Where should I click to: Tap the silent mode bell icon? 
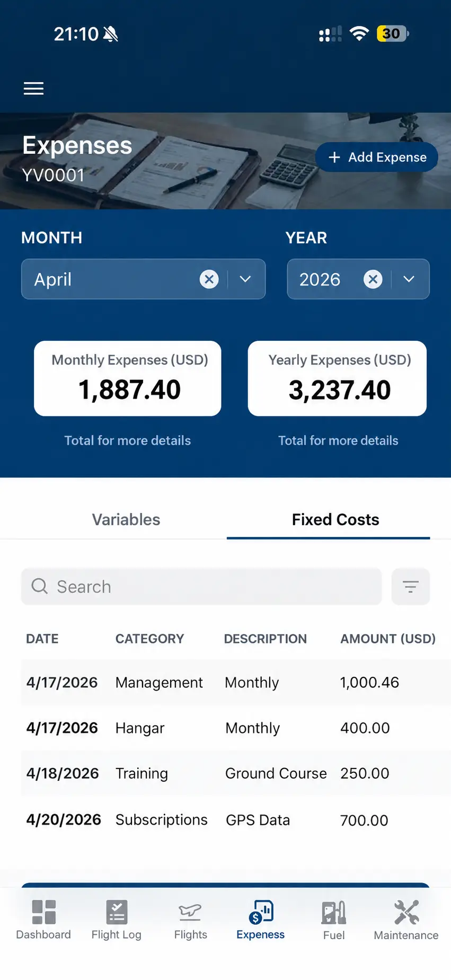tap(111, 34)
